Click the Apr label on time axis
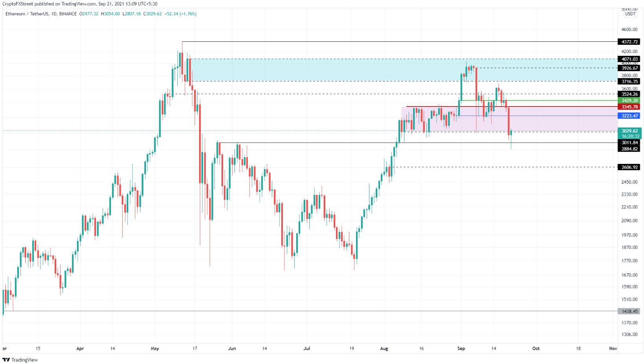Image resolution: width=644 pixels, height=364 pixels. [x=80, y=349]
